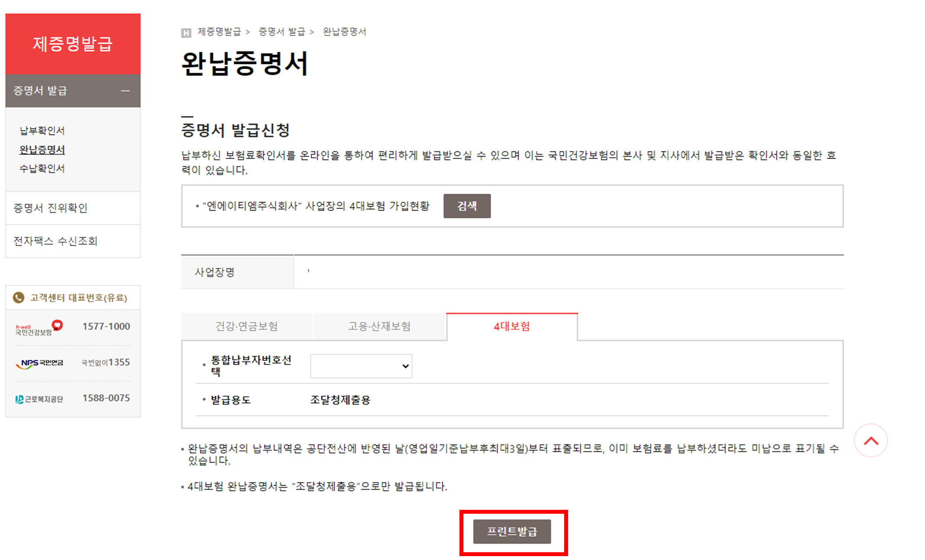Click the 검색 button
Viewport: 925px width, 560px height.
(x=467, y=206)
